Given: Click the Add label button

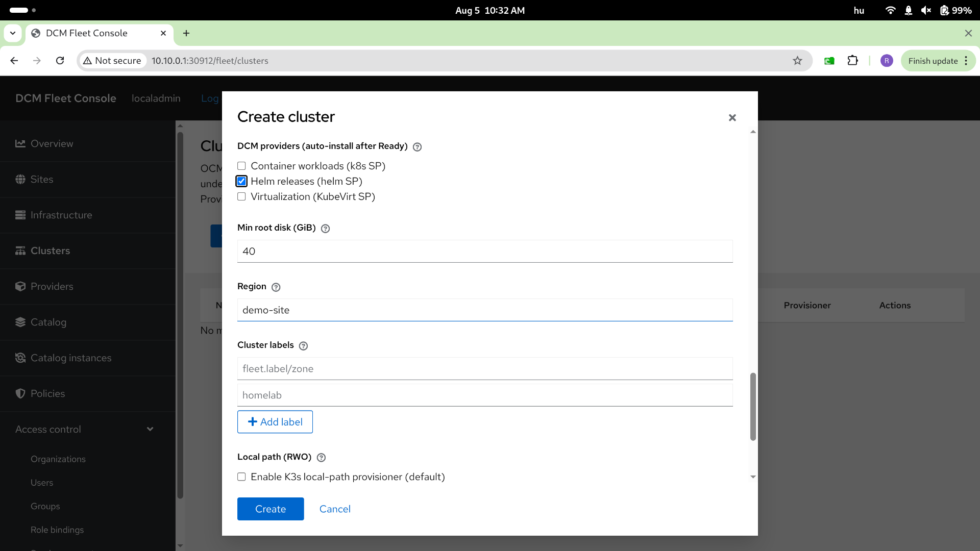Looking at the screenshot, I should point(275,422).
